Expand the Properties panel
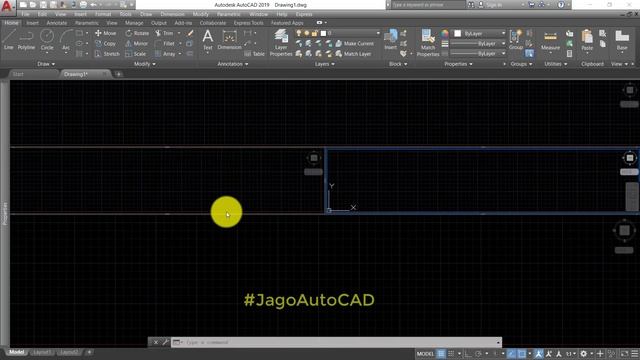Screen dimensions: 640x360 [x=458, y=64]
